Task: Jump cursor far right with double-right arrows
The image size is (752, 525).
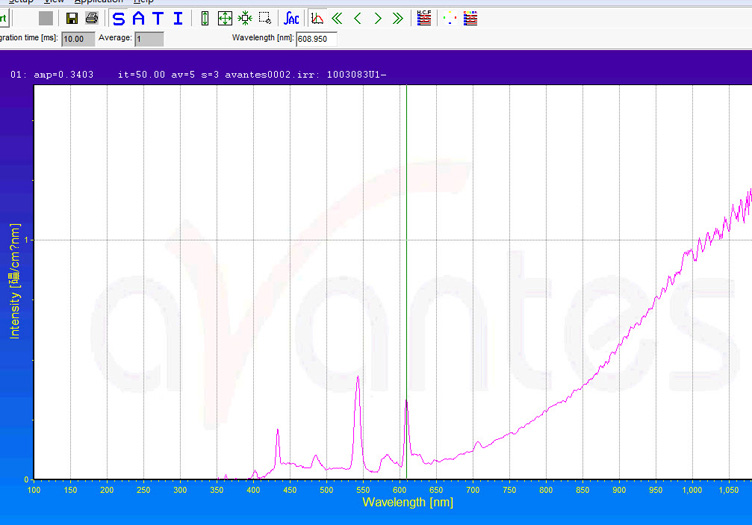Action: pyautogui.click(x=398, y=18)
